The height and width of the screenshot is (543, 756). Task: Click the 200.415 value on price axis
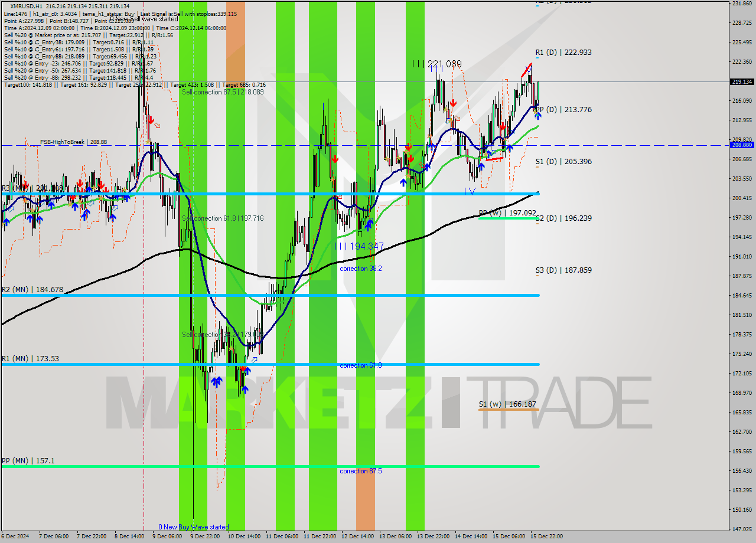[x=742, y=198]
